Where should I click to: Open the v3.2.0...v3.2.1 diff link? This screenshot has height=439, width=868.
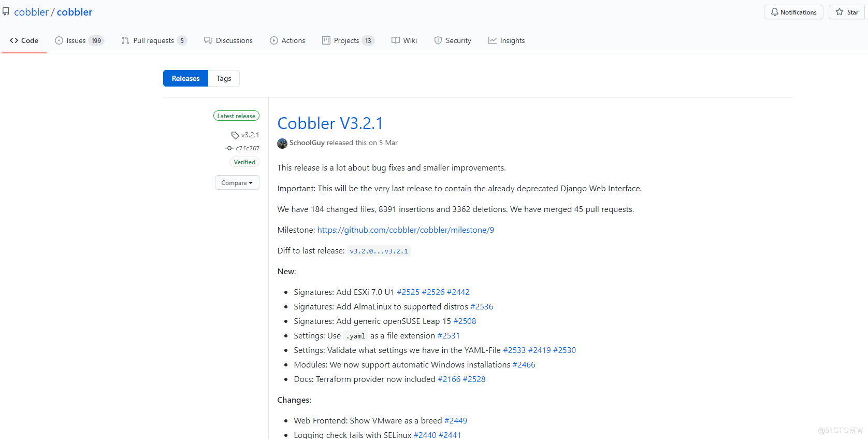(x=379, y=251)
